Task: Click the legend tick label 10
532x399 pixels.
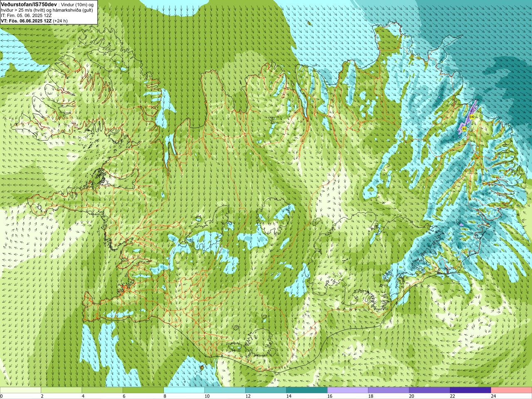Action: (207, 396)
